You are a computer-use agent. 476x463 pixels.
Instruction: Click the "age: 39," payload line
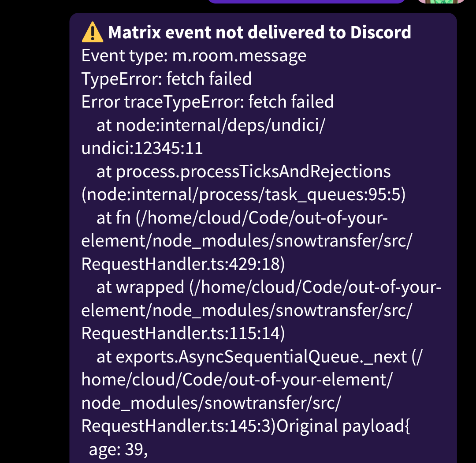pyautogui.click(x=117, y=449)
